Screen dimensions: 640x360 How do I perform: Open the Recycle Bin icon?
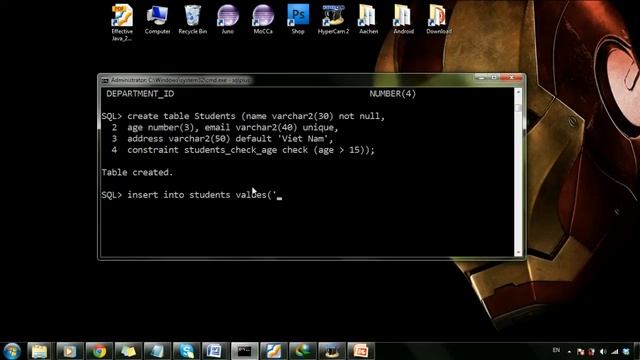click(193, 19)
